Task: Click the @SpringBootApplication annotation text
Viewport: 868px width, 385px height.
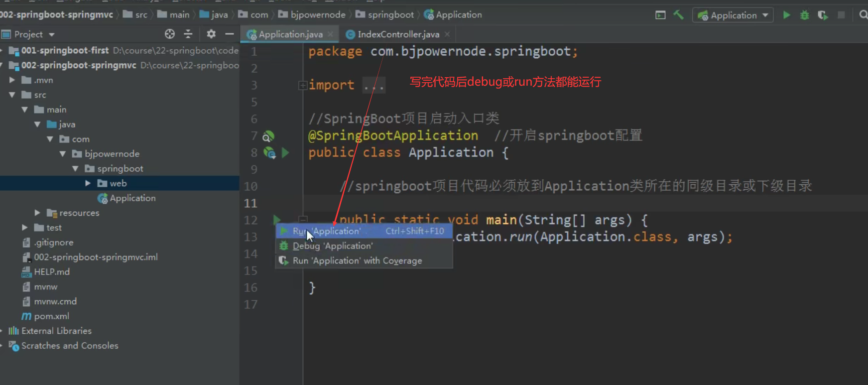Action: click(393, 135)
